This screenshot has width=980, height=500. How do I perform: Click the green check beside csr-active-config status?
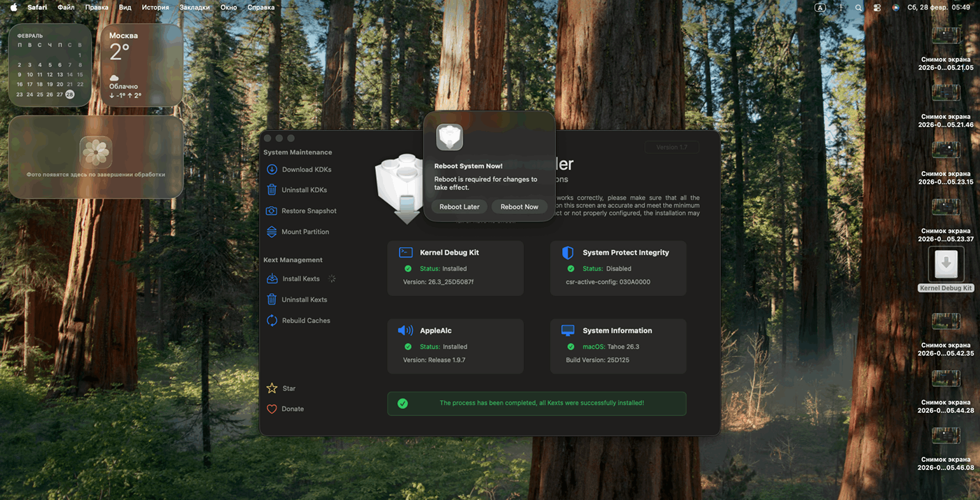point(571,268)
